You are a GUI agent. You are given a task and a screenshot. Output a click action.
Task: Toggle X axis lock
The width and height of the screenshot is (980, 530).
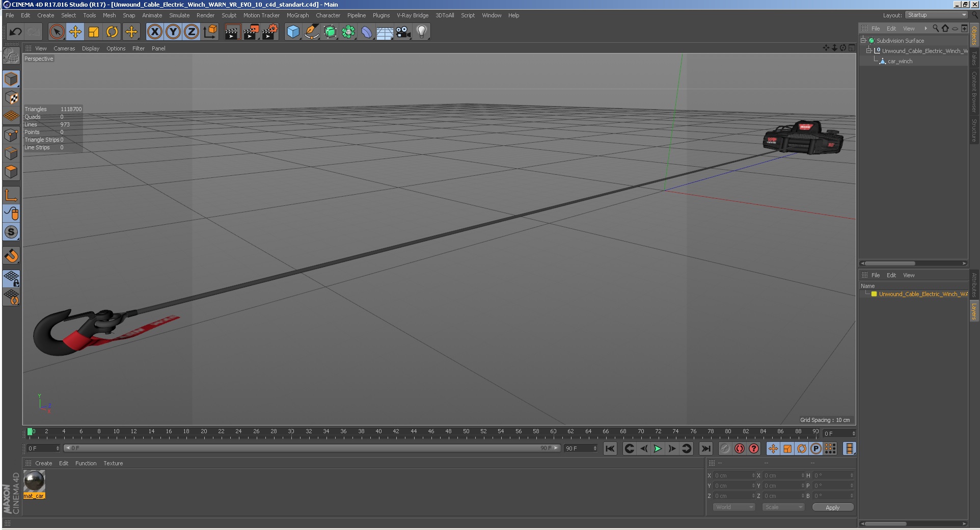pyautogui.click(x=155, y=32)
